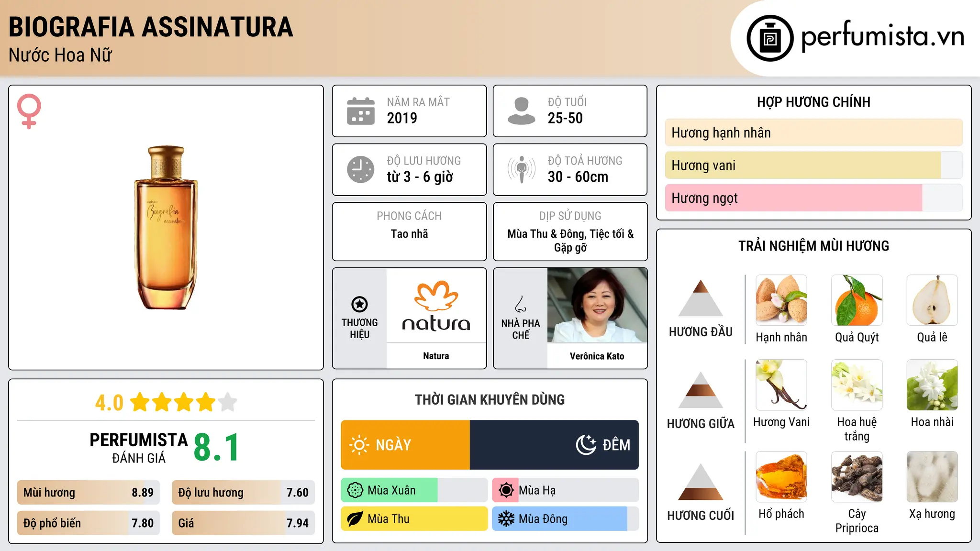Click the Độ lưu hương 7.60 score bar
Image resolution: width=980 pixels, height=551 pixels.
[243, 492]
